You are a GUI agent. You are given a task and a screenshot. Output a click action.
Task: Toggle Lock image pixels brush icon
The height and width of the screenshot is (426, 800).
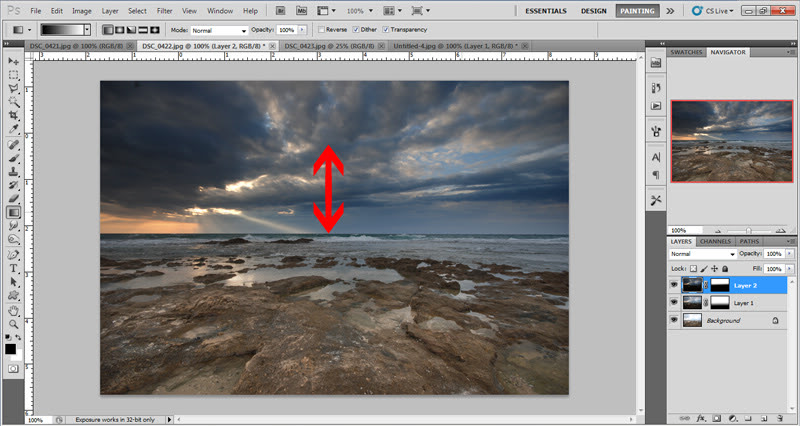[704, 268]
